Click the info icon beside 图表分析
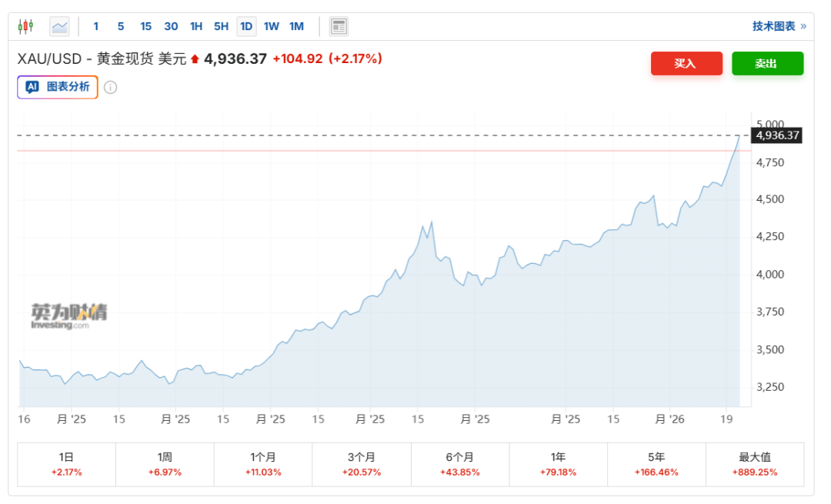Screen dimensions: 831x504 (x=111, y=87)
